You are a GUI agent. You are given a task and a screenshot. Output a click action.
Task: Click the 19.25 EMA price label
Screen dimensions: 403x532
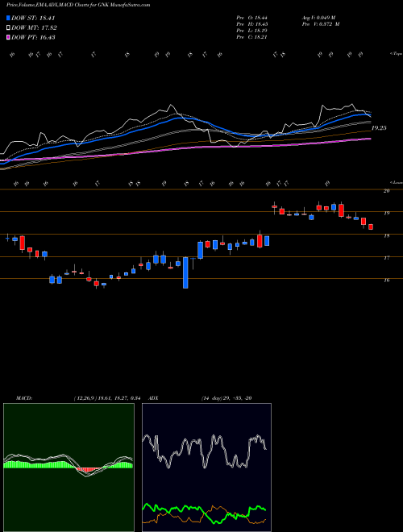(x=379, y=128)
